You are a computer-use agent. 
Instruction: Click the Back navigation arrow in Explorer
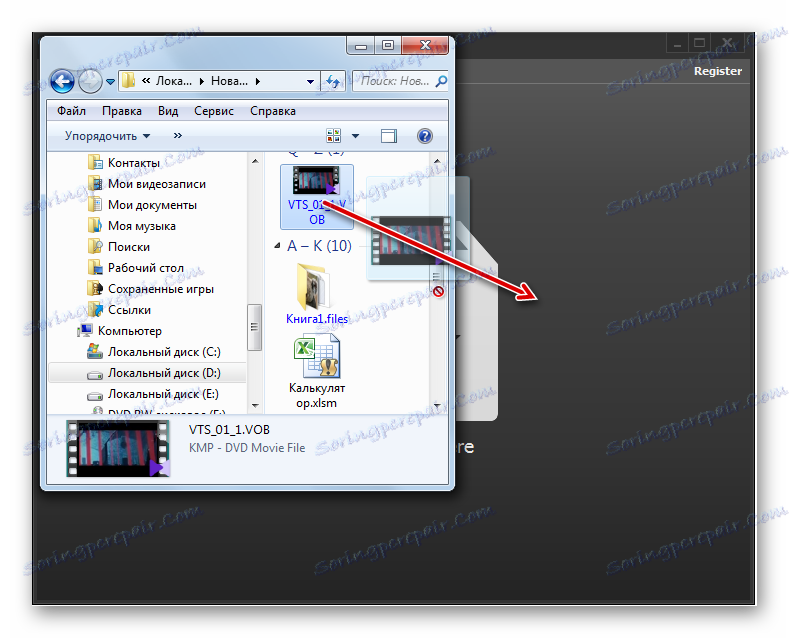tap(62, 81)
